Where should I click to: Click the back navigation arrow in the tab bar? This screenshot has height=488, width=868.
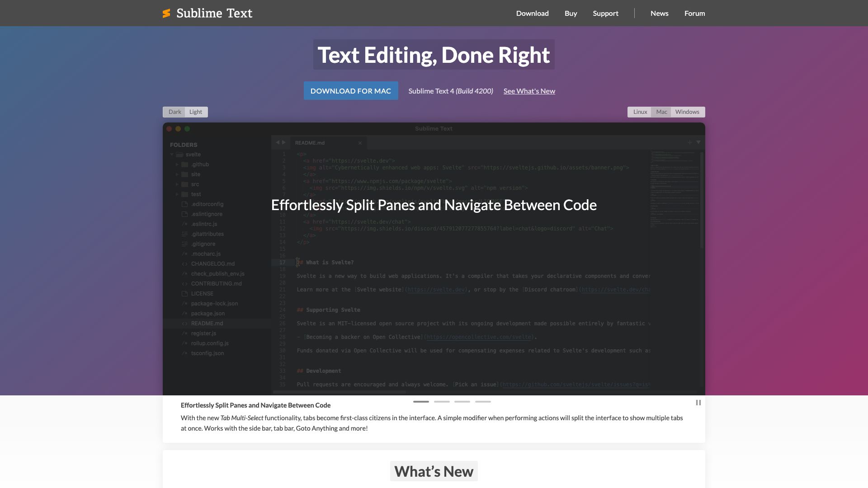(278, 142)
